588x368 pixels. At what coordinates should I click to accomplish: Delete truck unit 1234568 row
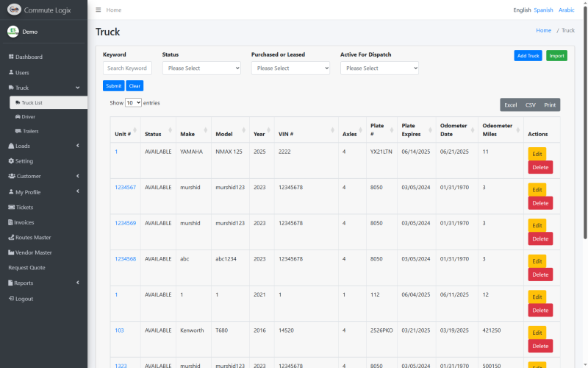click(540, 275)
